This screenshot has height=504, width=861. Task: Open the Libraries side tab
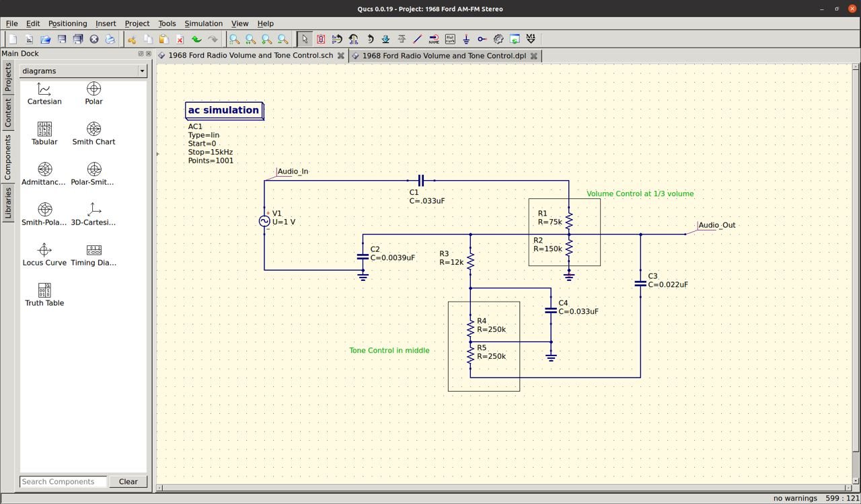point(8,203)
